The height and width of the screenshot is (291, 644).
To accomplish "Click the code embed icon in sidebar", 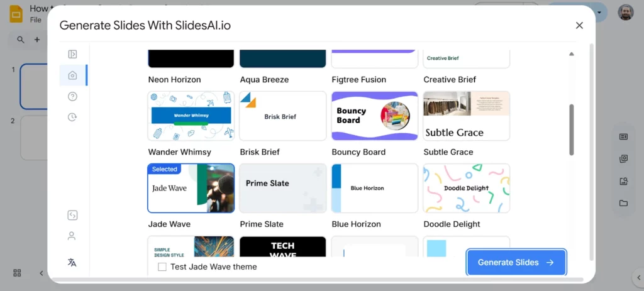I will pos(72,216).
